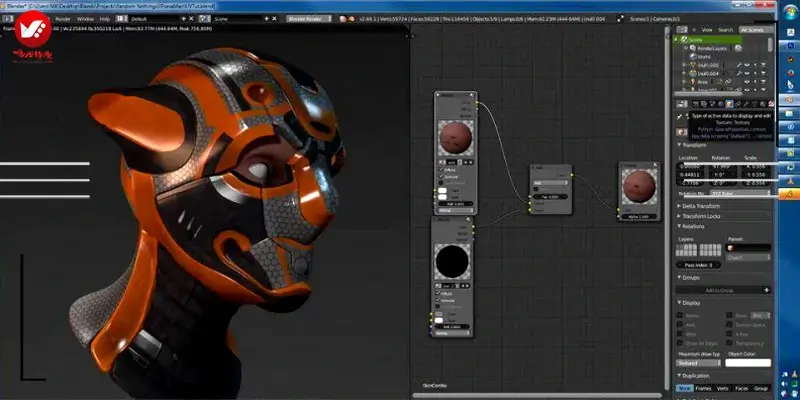Click the screen layout browse icon
800x400 pixels.
tap(121, 18)
